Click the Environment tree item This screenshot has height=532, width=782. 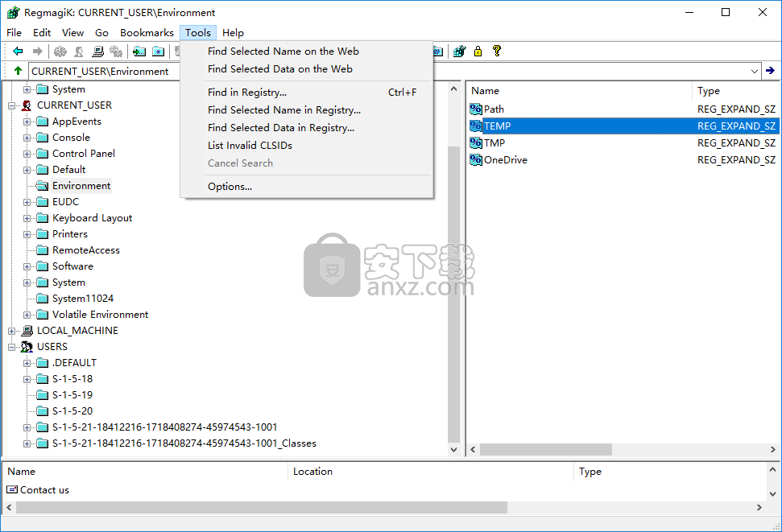[x=80, y=185]
